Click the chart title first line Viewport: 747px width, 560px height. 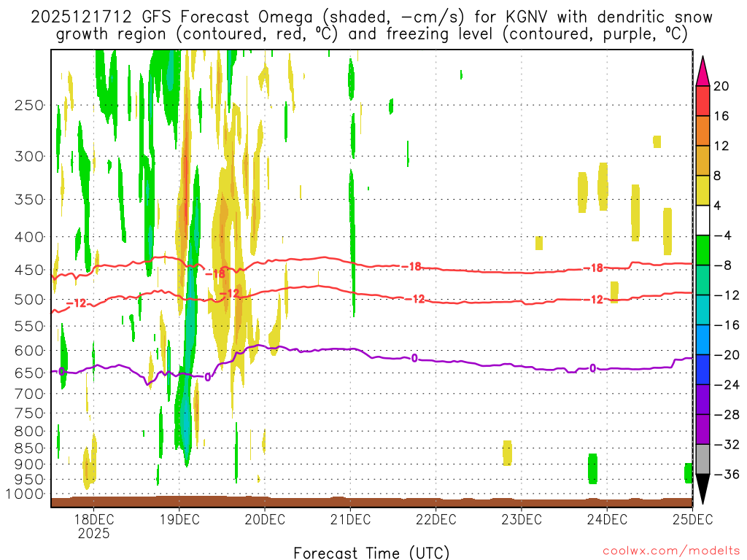tap(371, 17)
